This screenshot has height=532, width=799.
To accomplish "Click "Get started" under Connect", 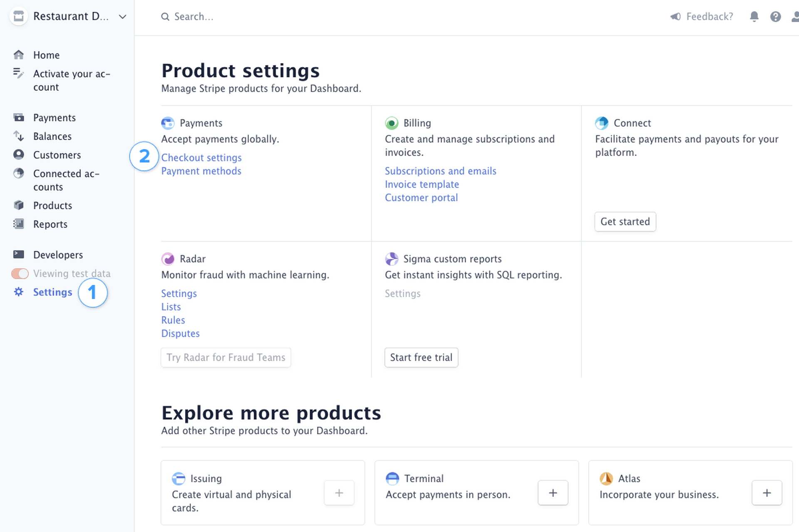I will click(x=625, y=222).
